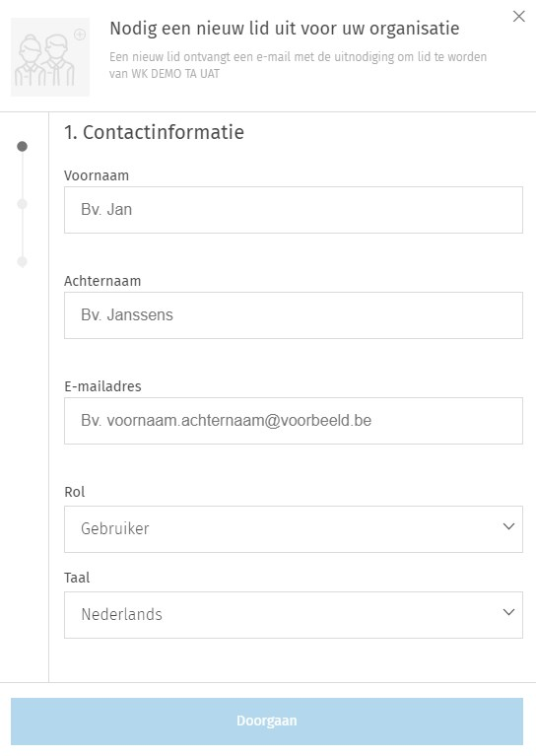
Task: Click the dialog title about inviting a new member
Action: pyautogui.click(x=285, y=29)
